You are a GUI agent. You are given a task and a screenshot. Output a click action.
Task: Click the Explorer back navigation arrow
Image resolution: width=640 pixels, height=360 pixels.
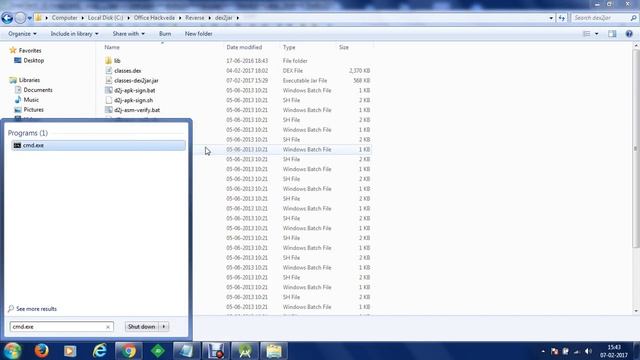coord(7,18)
